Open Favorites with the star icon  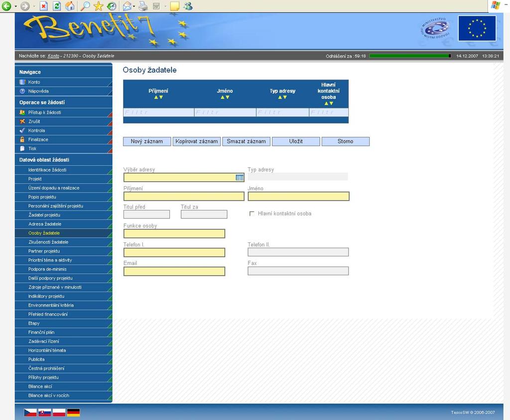pos(98,6)
